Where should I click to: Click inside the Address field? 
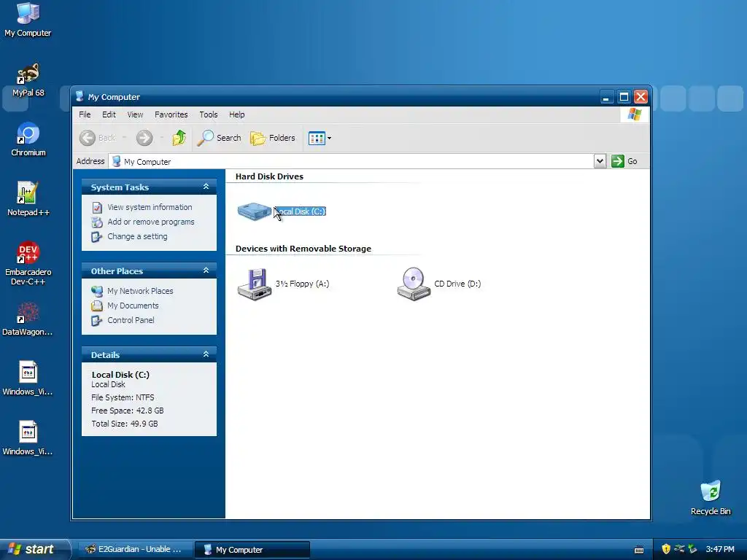click(x=352, y=161)
